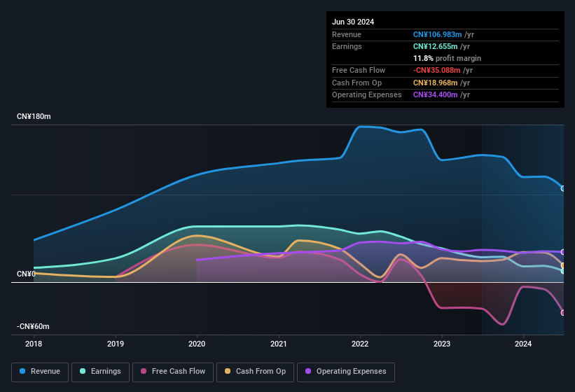Toggle the Earnings series legend button
575x392 pixels.
(100, 372)
